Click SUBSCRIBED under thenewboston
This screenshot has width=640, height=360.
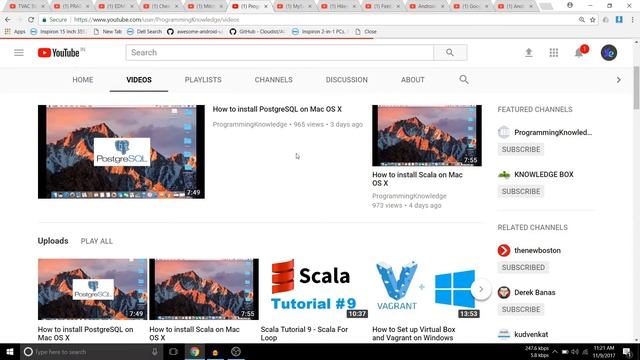tap(523, 267)
